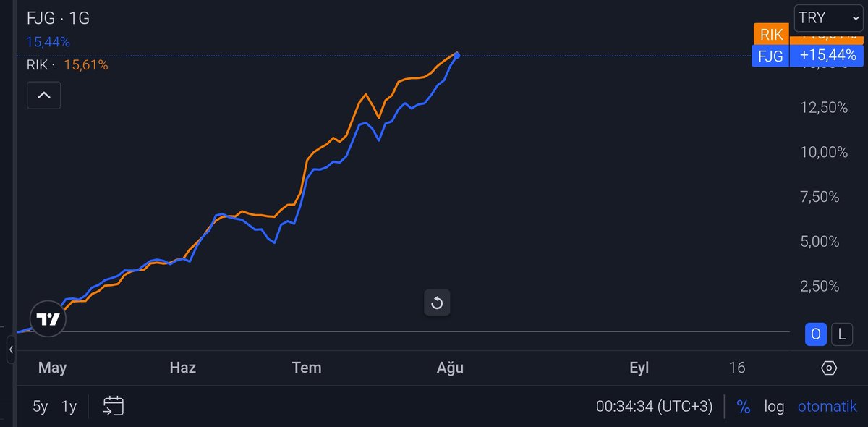This screenshot has height=427, width=868.
Task: Collapse the indicator legend chevron button
Action: [43, 95]
